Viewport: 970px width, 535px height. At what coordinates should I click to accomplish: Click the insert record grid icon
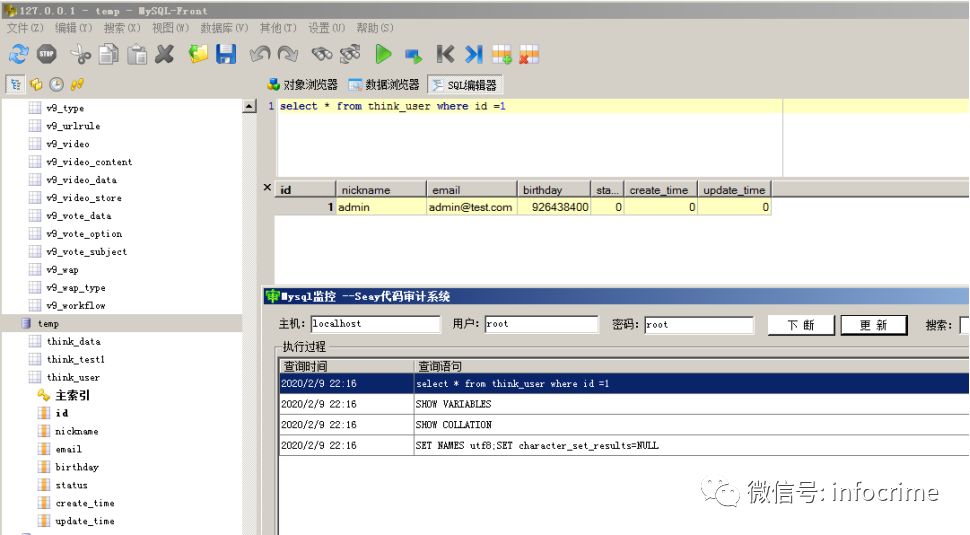[502, 54]
